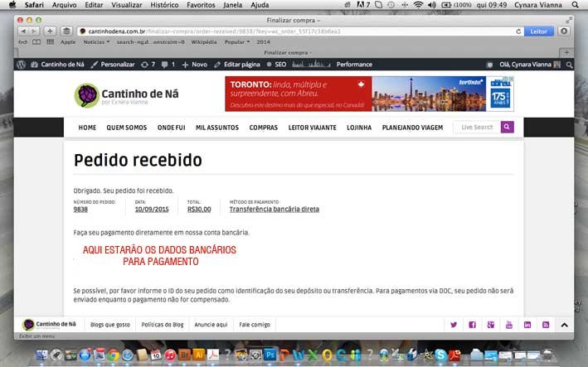588x367 pixels.
Task: Open the Histórico menu in menu bar
Action: click(164, 5)
